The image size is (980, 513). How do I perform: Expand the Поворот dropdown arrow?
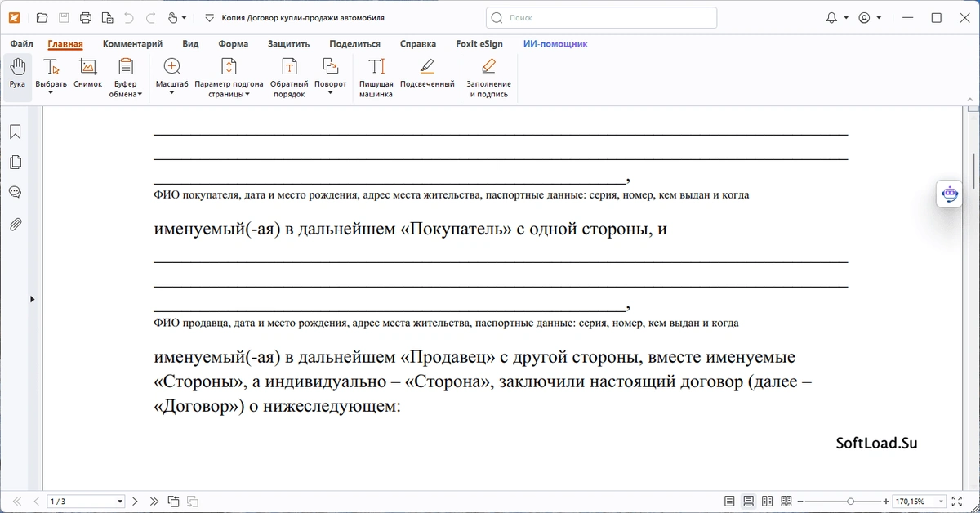pyautogui.click(x=331, y=93)
